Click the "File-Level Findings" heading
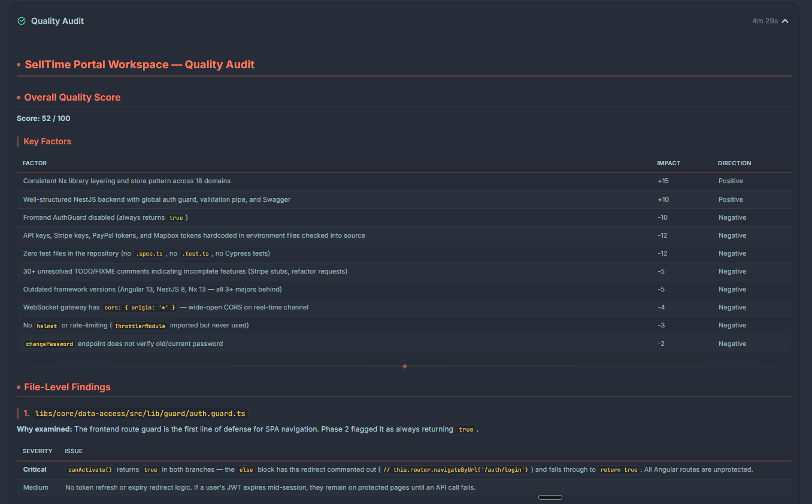 [x=67, y=387]
